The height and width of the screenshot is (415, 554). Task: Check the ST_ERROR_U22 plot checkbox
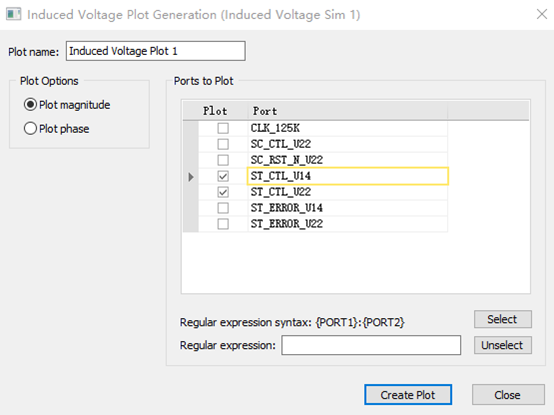pos(223,224)
